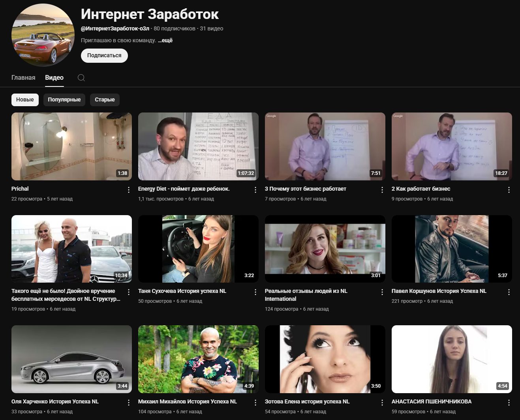Click the Подписаться button
Viewport: 520px width, 420px height.
point(104,56)
